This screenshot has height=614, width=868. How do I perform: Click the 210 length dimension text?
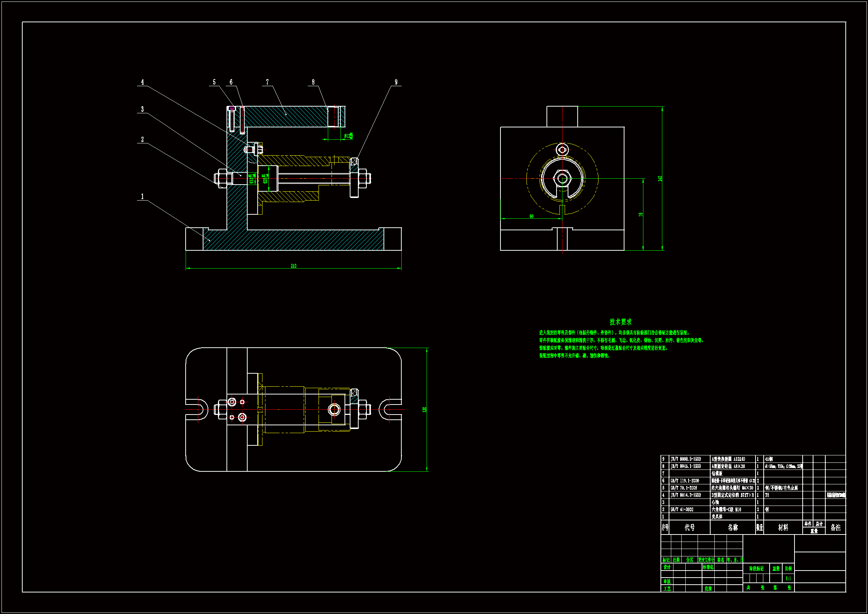[293, 266]
